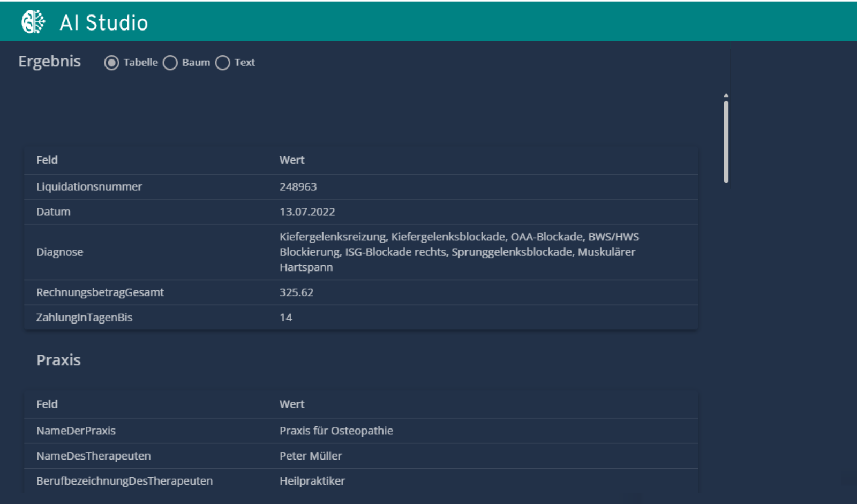Click the Diagnose value text starting Kiefergelenksreizung
Viewport: 857px width, 504px height.
pos(458,252)
